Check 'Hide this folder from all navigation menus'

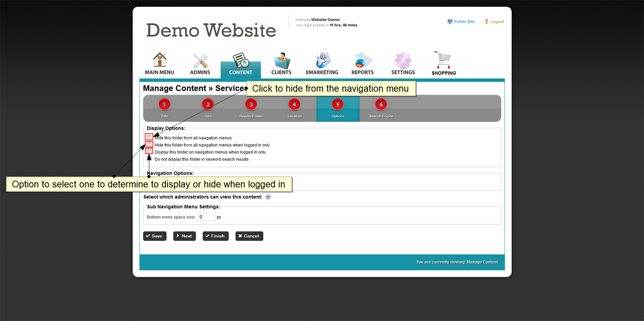click(x=149, y=137)
